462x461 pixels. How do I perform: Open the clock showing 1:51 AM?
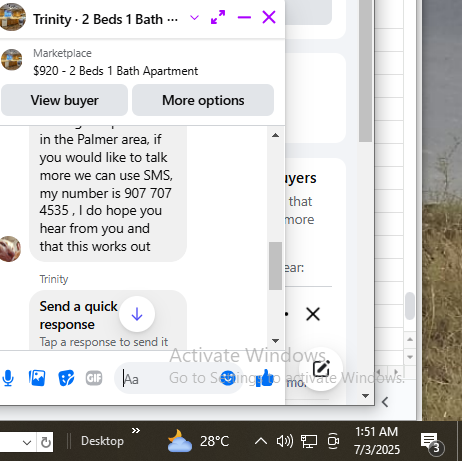point(377,441)
